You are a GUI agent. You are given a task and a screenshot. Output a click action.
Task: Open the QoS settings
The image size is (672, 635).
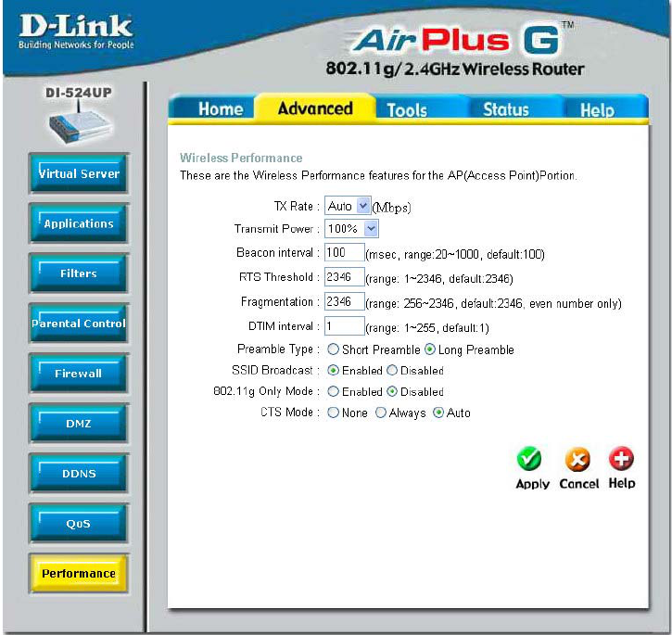[x=79, y=524]
